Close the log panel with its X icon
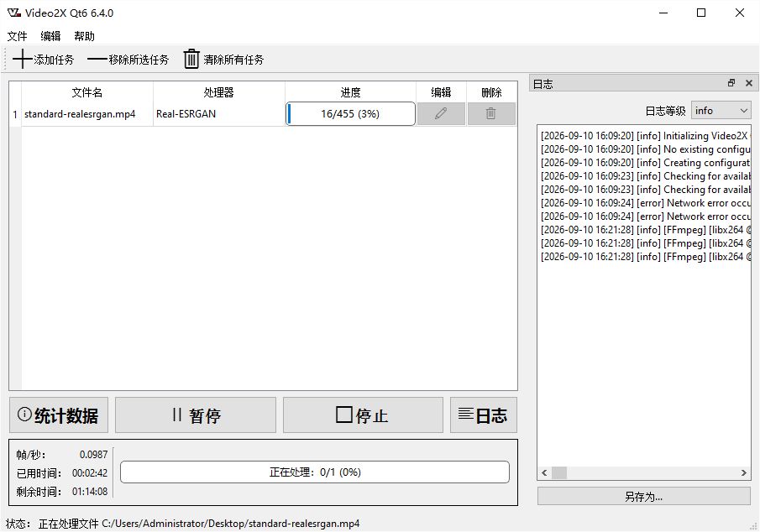This screenshot has width=760, height=532. coord(749,83)
